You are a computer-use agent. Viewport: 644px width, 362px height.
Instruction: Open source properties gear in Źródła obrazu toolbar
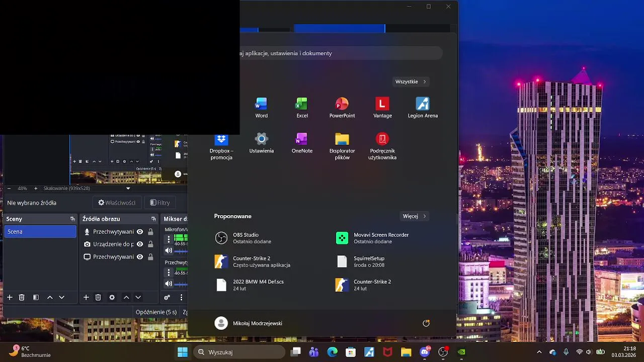click(112, 298)
